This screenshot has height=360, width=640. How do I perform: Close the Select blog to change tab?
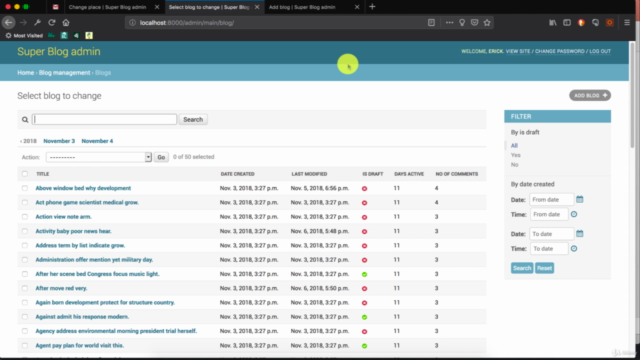[x=257, y=7]
